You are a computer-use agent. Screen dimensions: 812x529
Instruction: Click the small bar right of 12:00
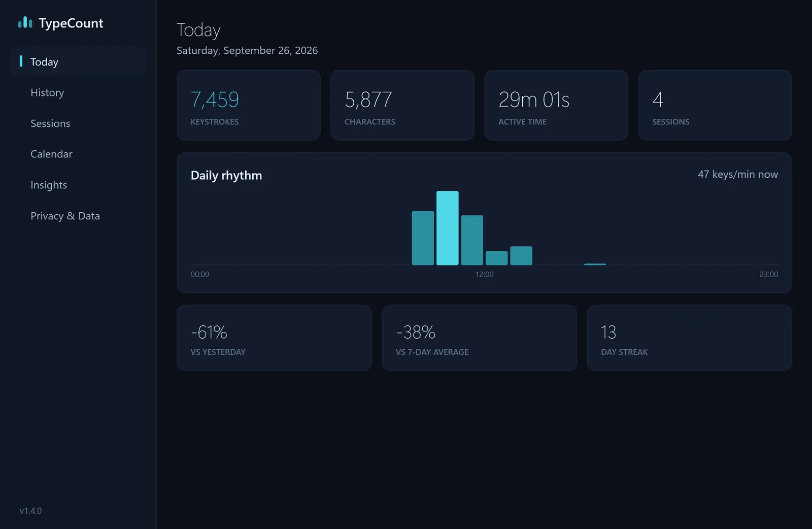click(x=496, y=258)
